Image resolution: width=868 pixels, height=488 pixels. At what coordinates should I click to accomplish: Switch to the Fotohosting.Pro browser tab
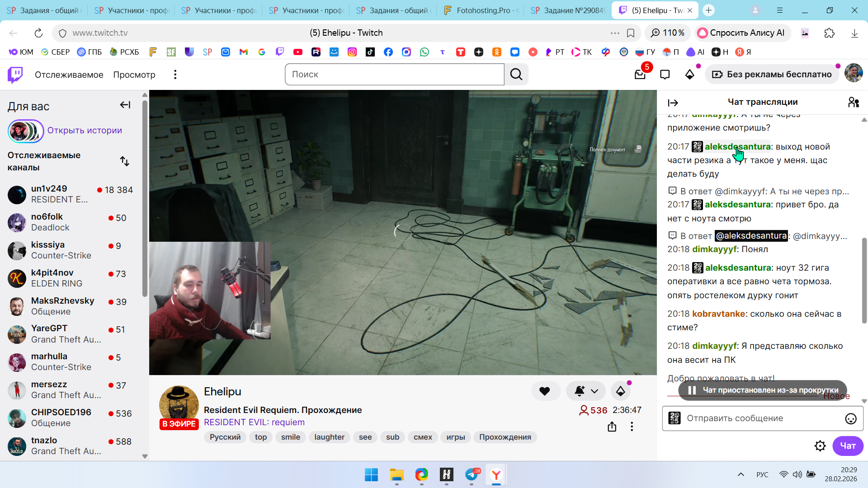tap(481, 10)
